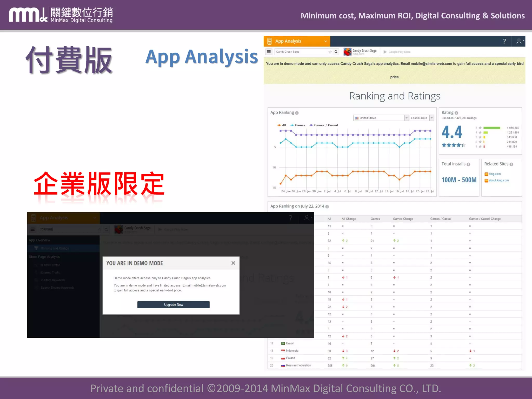Screen dimensions: 532x399
Task: Toggle the Games series in chart legend
Action: click(298, 125)
